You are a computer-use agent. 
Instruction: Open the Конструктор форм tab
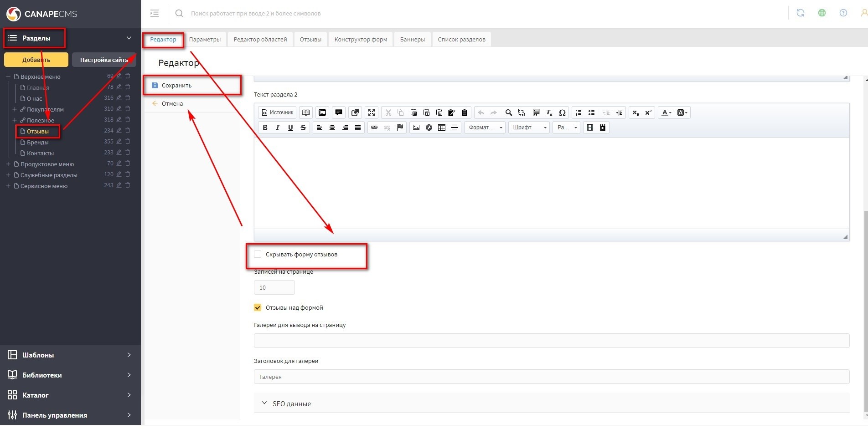tap(360, 40)
